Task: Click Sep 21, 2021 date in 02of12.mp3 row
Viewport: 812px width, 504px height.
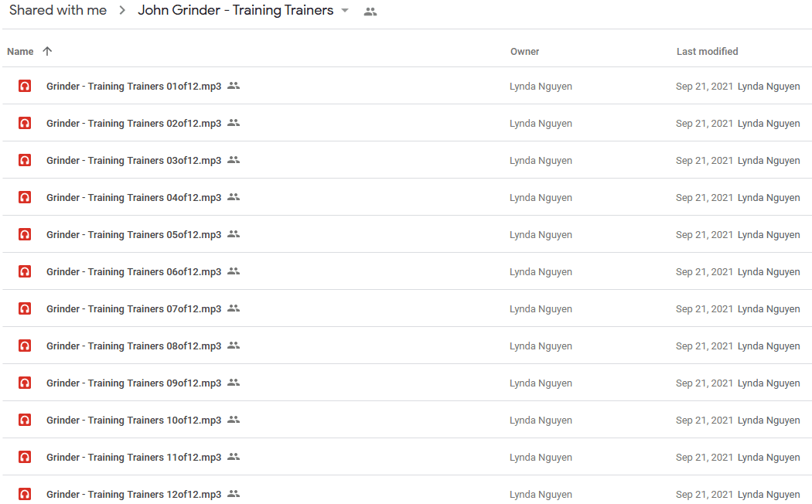Action: click(x=705, y=124)
